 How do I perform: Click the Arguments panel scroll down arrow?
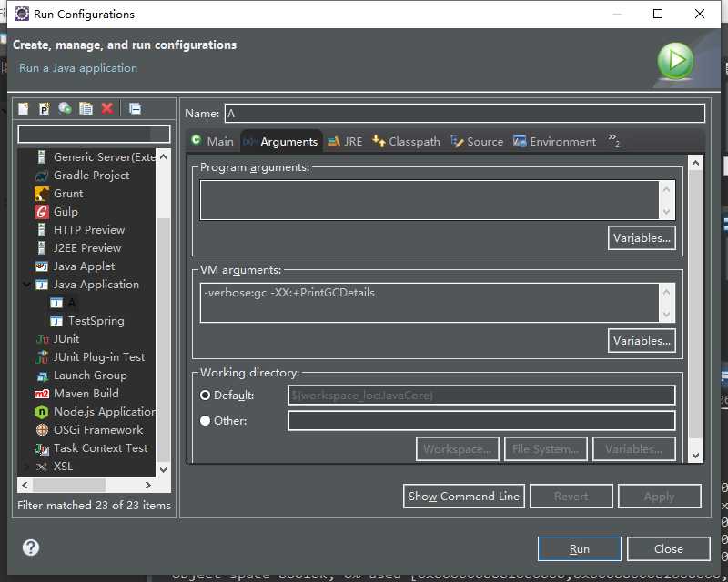coord(695,456)
